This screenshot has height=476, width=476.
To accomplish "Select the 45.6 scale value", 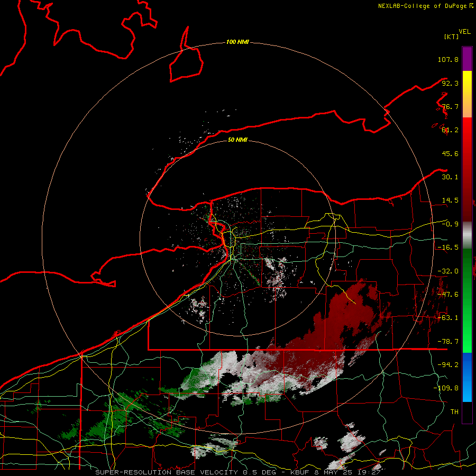I will (x=450, y=153).
